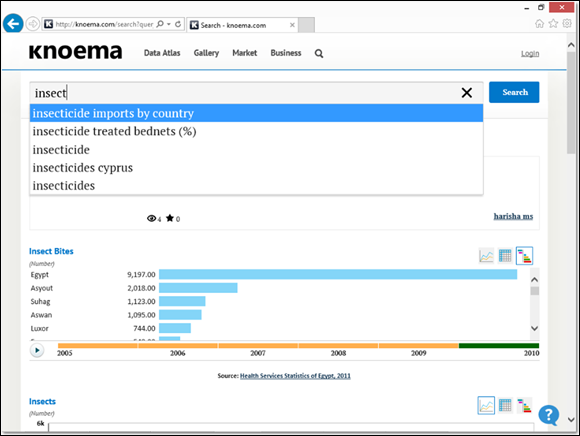Open the blue help question mark bubble

coord(549,415)
